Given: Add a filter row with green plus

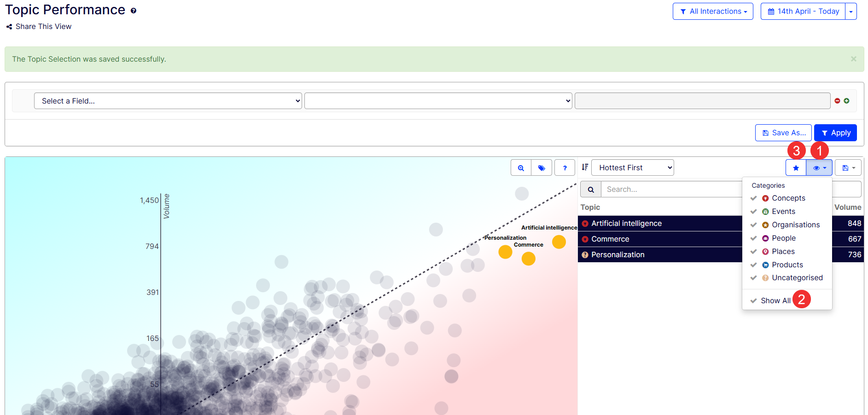Looking at the screenshot, I should coord(846,101).
